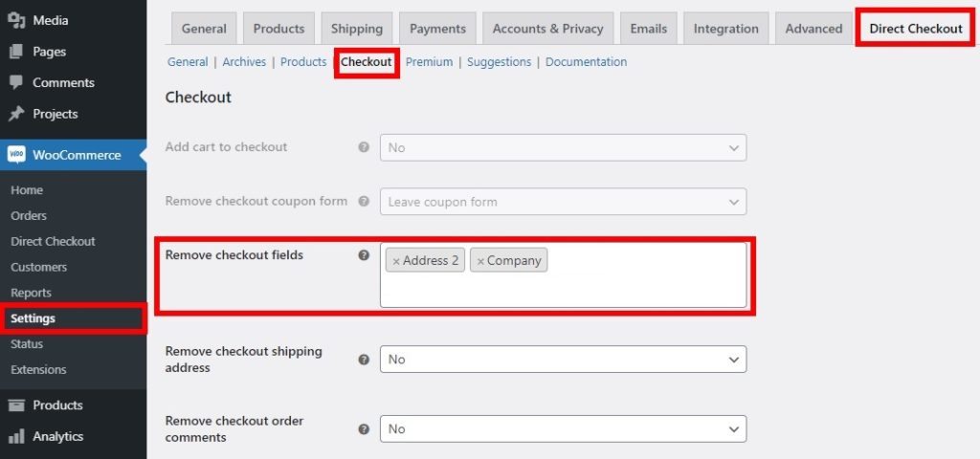This screenshot has width=980, height=459.
Task: Open the Products sub-section link
Action: pyautogui.click(x=303, y=62)
